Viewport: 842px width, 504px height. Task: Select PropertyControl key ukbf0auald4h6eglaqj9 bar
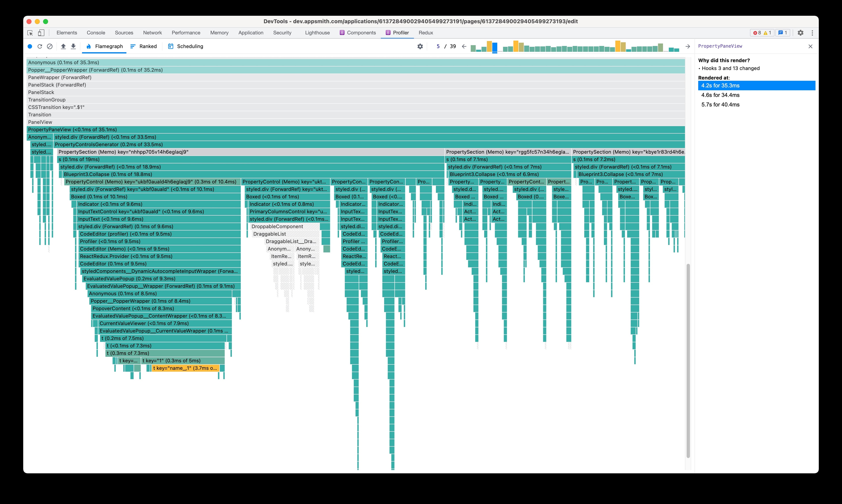(x=153, y=182)
